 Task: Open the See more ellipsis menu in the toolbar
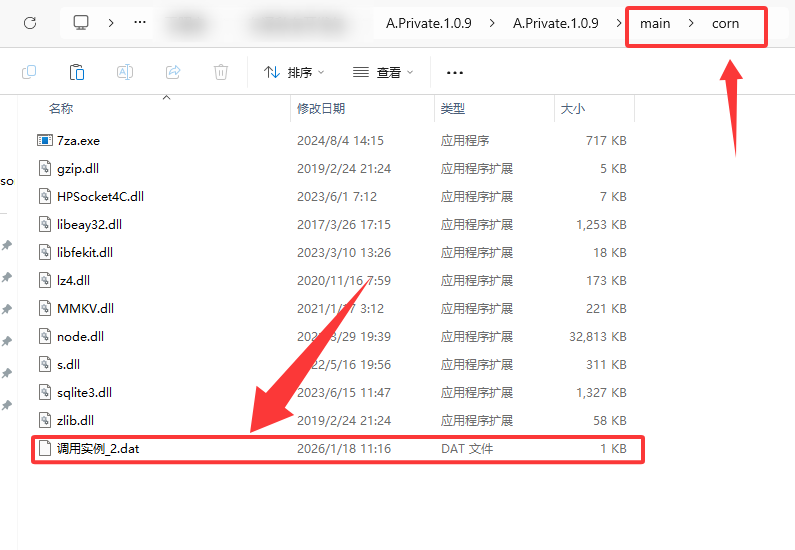[455, 73]
